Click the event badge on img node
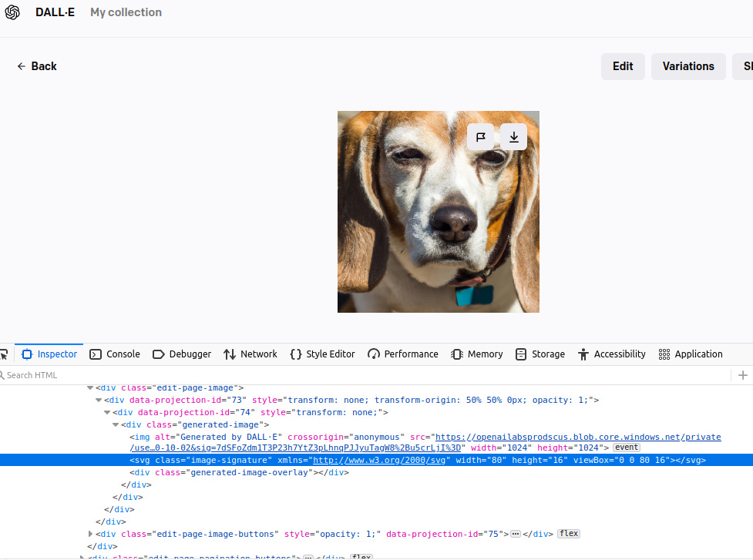Viewport: 753px width, 560px height. coord(627,448)
